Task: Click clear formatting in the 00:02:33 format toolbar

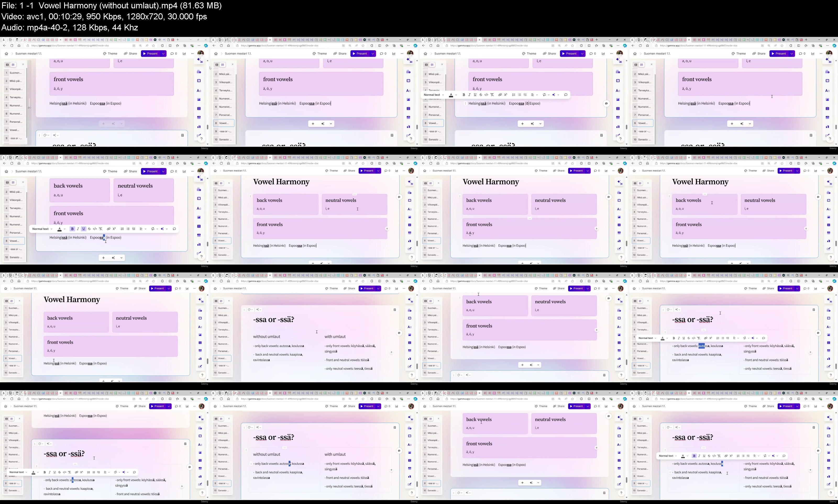Action: pos(101,229)
